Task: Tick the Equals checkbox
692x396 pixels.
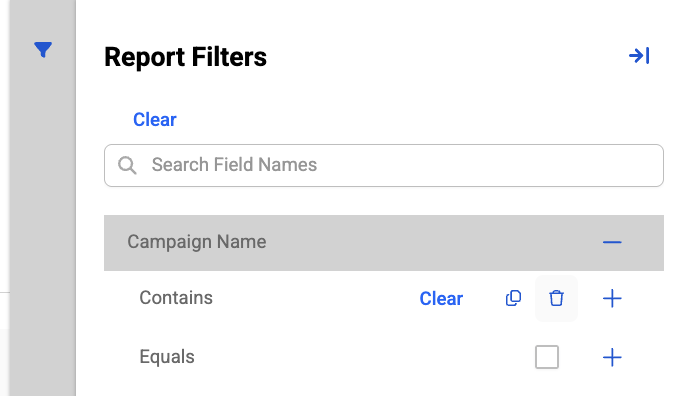Action: 547,357
